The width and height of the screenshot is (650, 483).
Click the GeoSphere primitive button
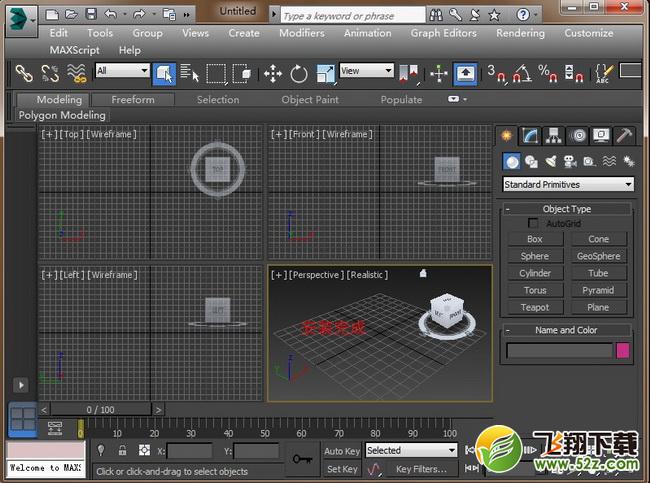click(599, 256)
